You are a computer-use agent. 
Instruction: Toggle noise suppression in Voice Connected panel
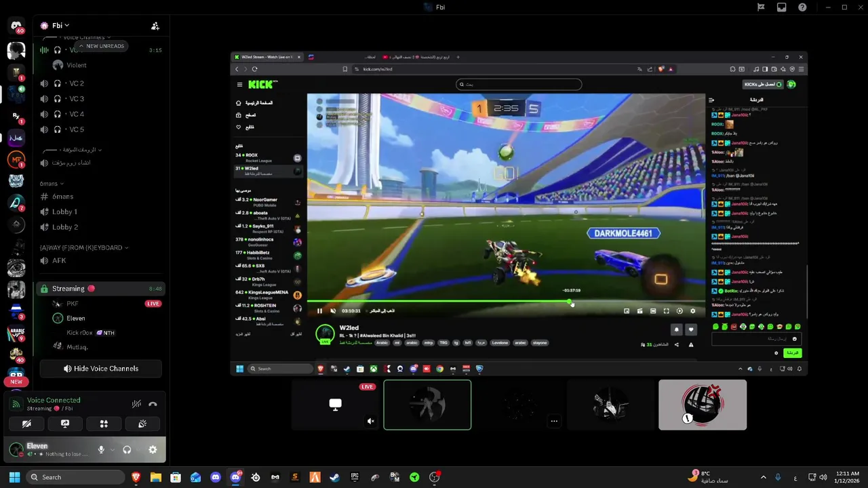[x=136, y=404]
